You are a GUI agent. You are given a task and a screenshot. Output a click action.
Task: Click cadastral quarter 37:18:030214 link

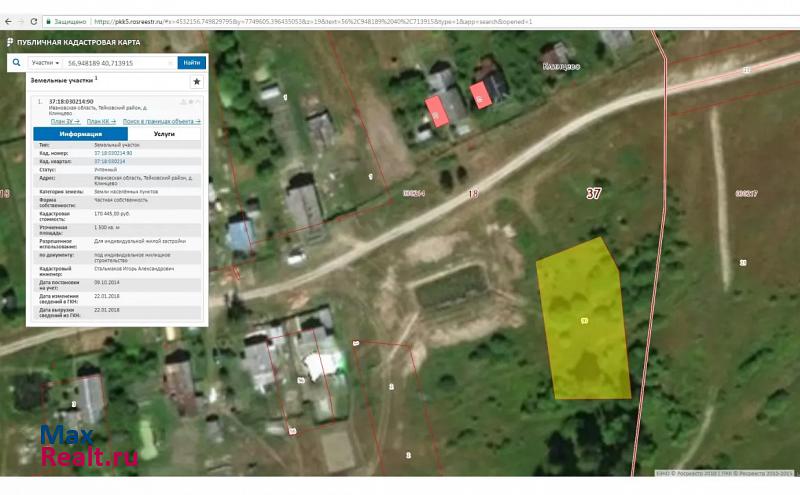(x=110, y=161)
